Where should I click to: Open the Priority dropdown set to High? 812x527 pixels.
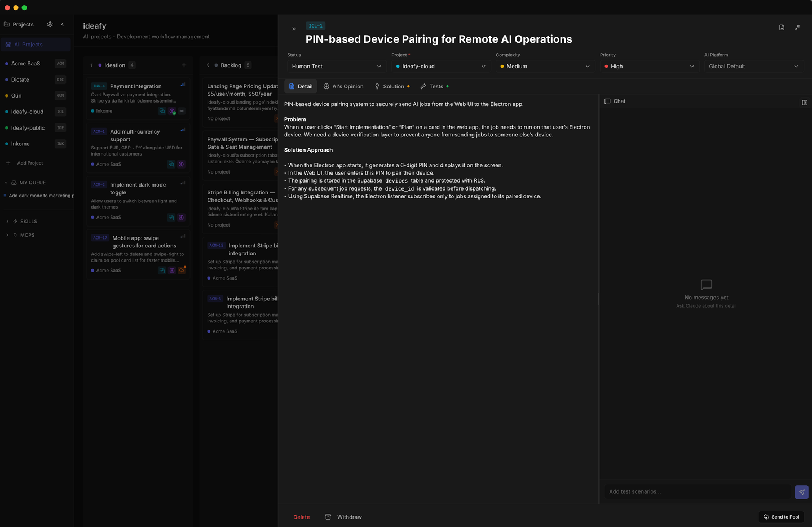(x=648, y=67)
